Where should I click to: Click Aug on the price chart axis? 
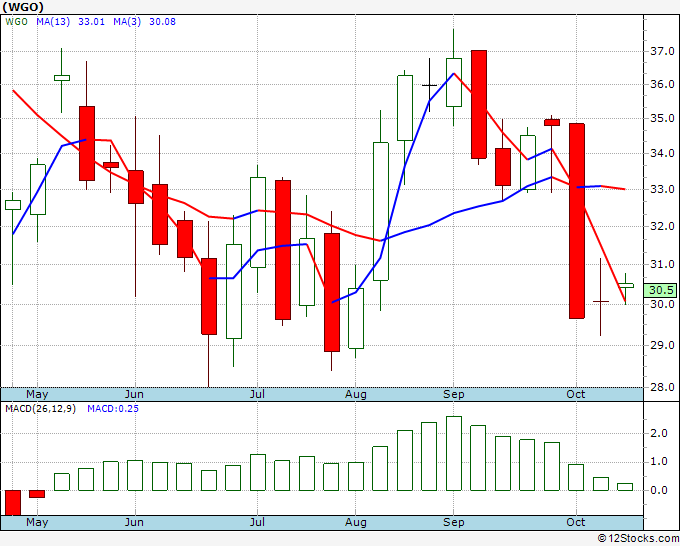point(356,394)
